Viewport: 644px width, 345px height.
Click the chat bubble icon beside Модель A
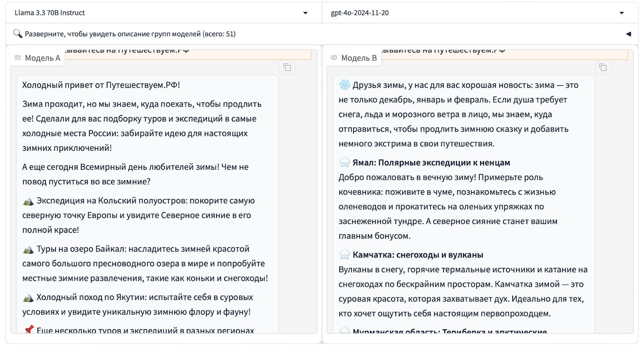pos(18,58)
